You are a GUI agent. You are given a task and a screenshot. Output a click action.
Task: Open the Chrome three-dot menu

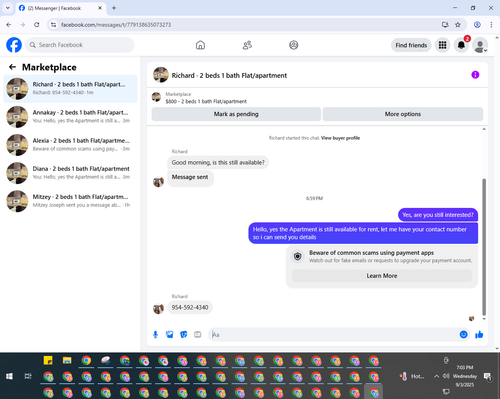(x=491, y=25)
